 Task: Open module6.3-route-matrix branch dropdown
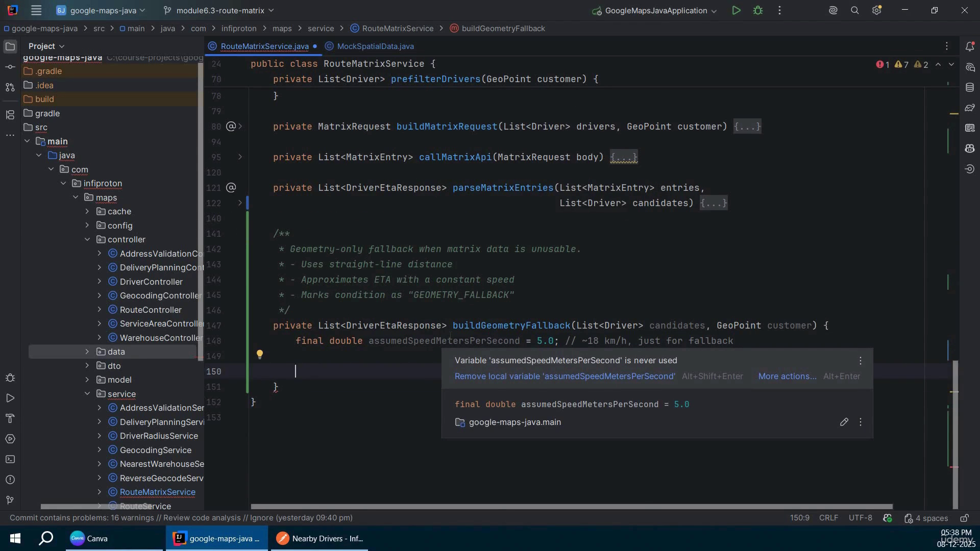(218, 10)
